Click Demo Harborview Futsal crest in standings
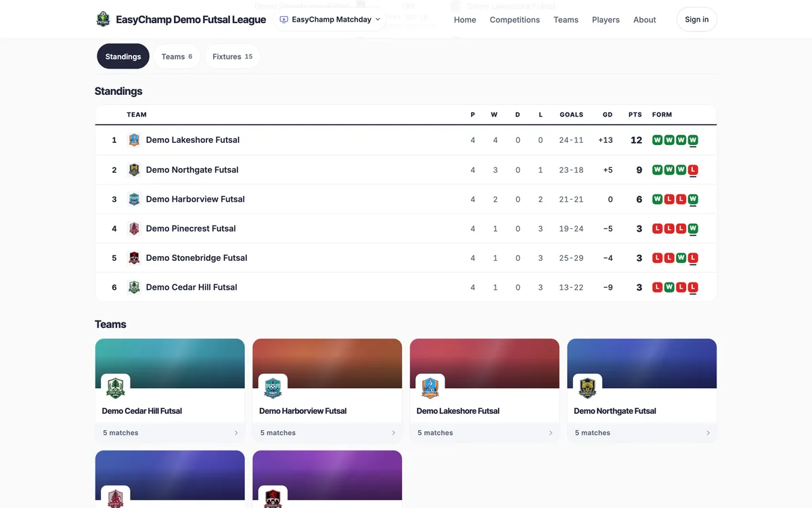812x508 pixels. click(x=134, y=199)
